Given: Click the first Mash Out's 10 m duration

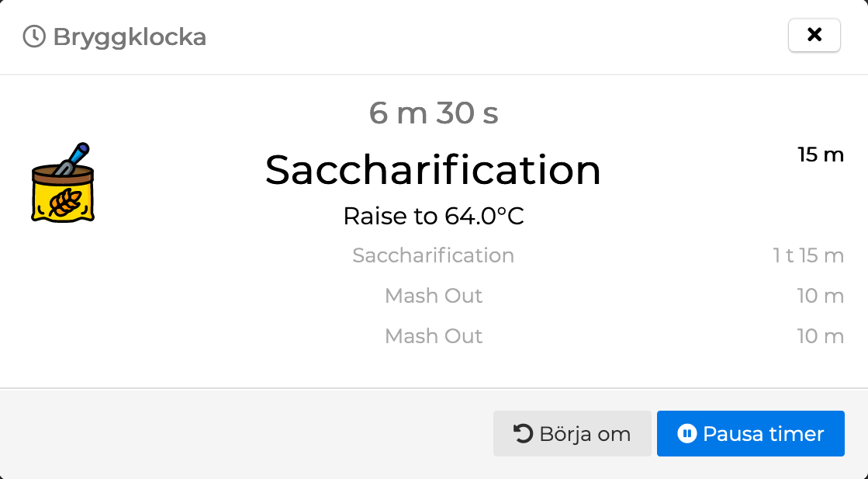Looking at the screenshot, I should [x=820, y=296].
